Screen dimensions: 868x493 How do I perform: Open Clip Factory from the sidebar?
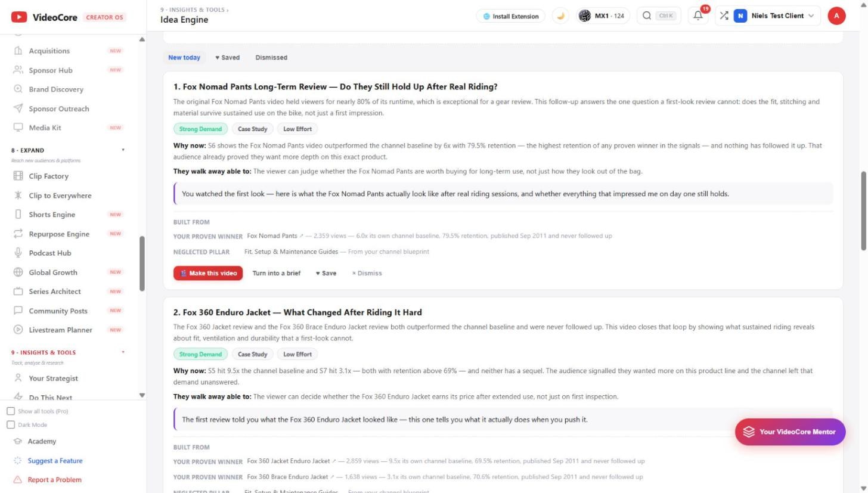48,176
